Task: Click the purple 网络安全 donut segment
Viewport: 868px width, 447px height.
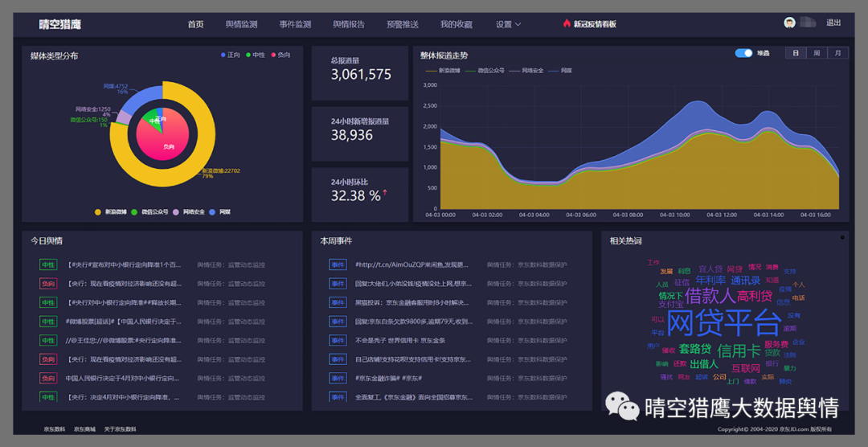Action: coord(124,117)
